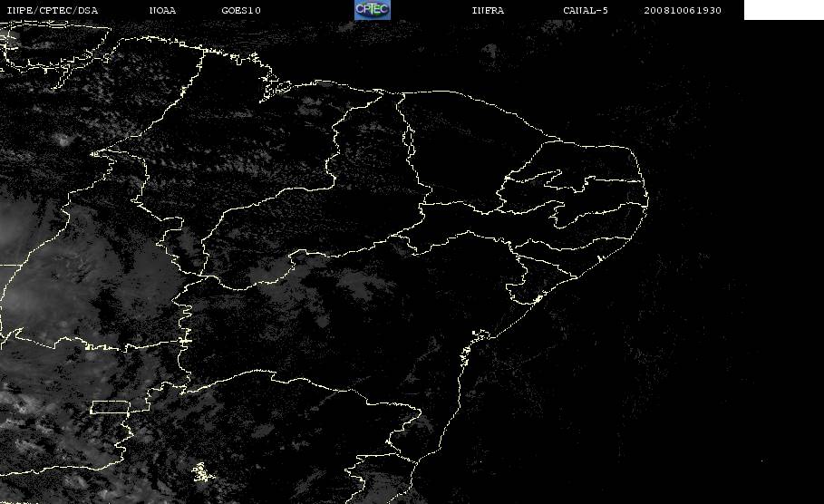824x504 pixels.
Task: Click the bright yellow-white speckled cluster on map
Action: [x=202, y=472]
